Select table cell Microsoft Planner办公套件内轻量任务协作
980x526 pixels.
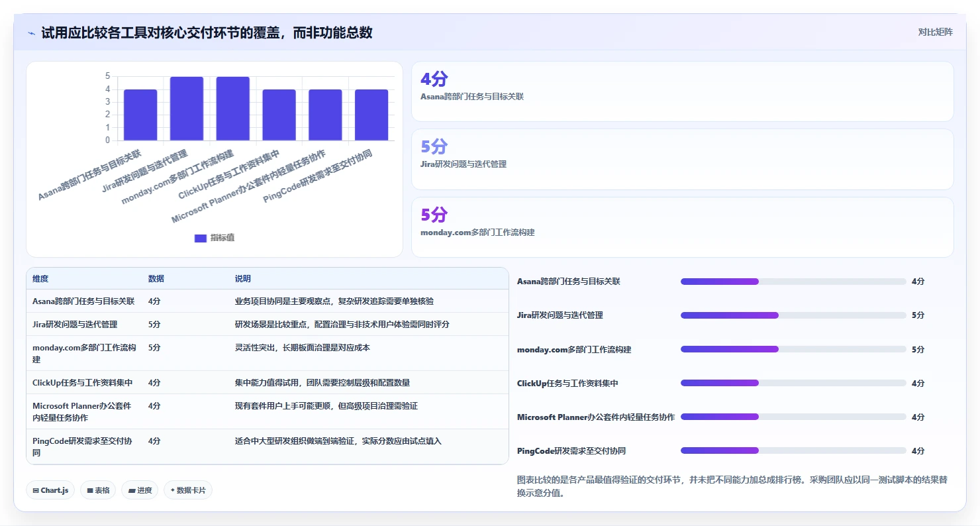(81, 412)
